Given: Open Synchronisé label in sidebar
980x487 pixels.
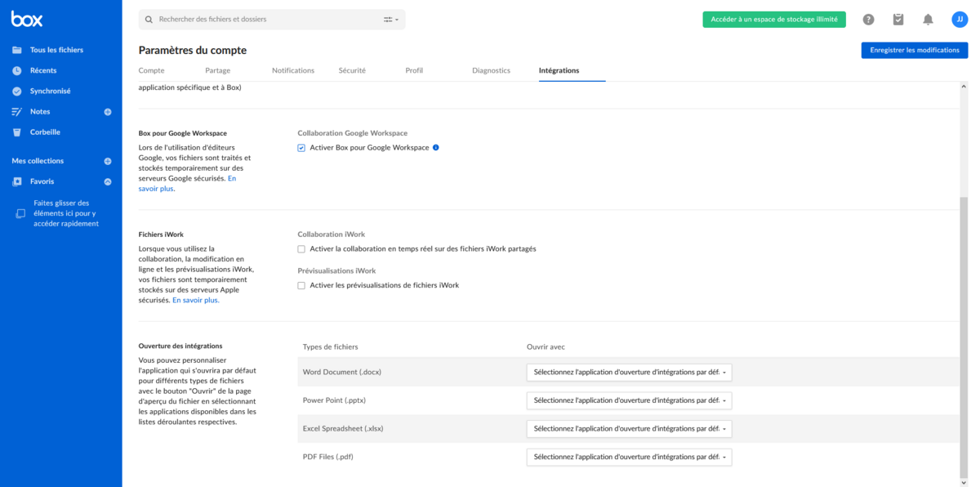Looking at the screenshot, I should [x=51, y=91].
